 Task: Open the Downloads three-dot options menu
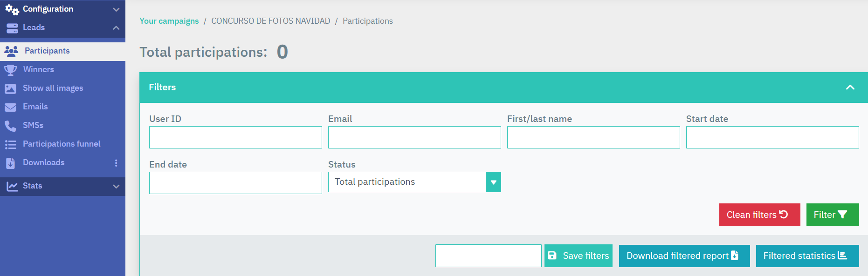pos(116,163)
